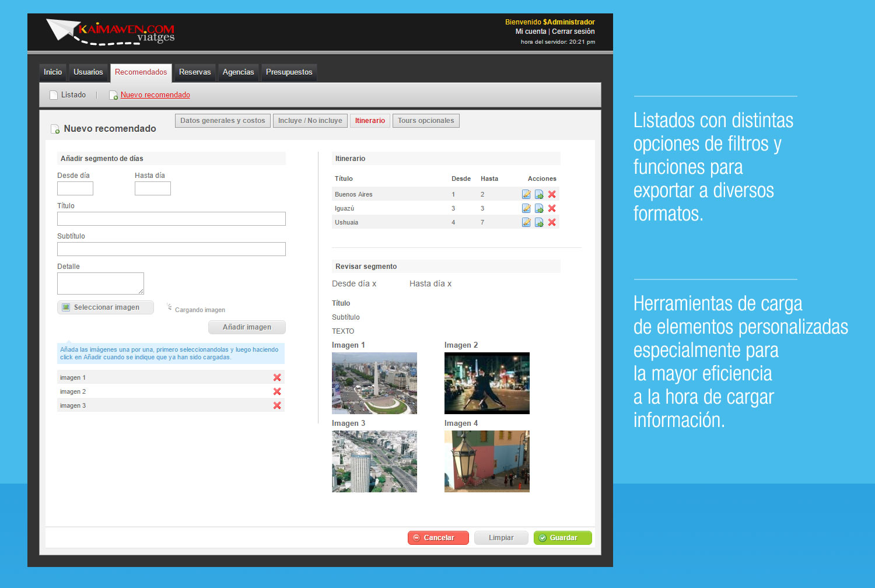
Task: Edit the Ushuaia itinerary segment
Action: point(526,222)
